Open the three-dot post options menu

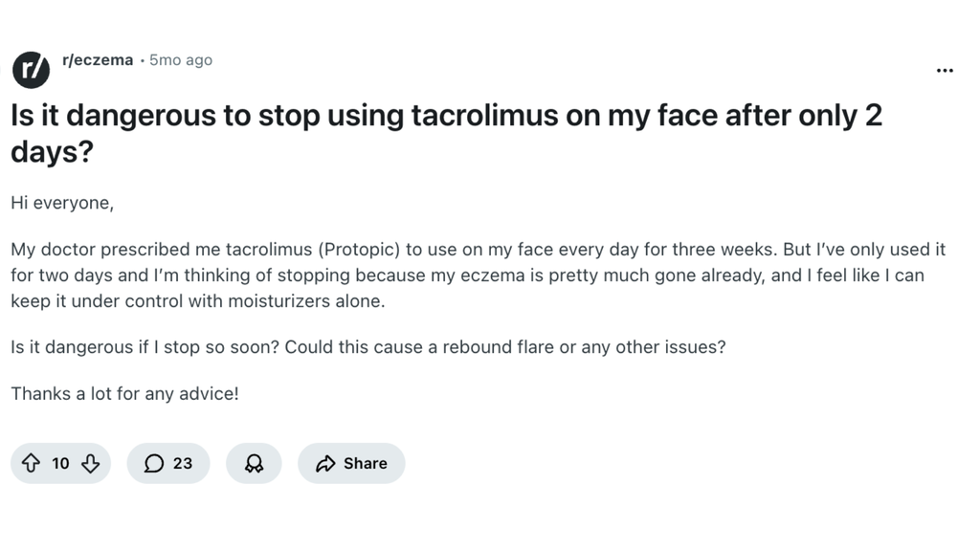(945, 71)
